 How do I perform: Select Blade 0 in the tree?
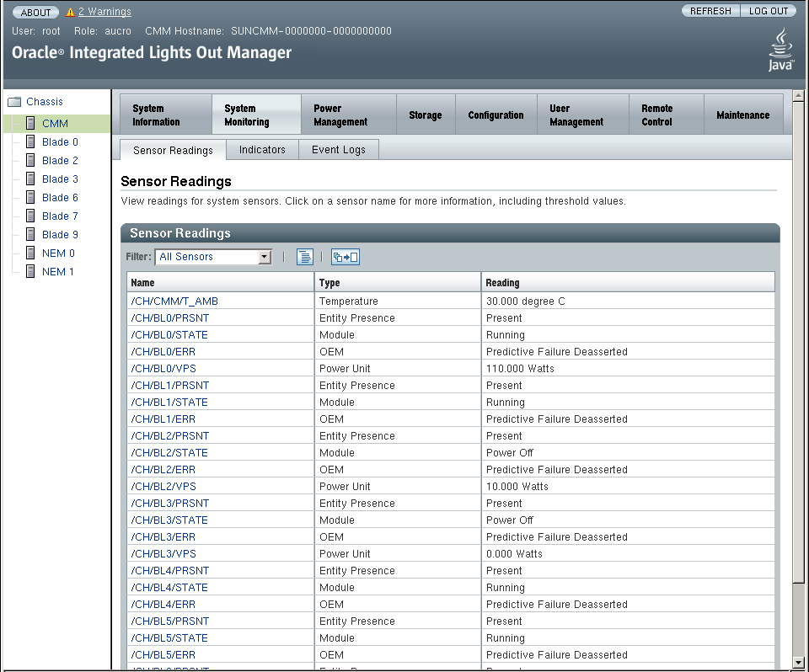tap(60, 141)
